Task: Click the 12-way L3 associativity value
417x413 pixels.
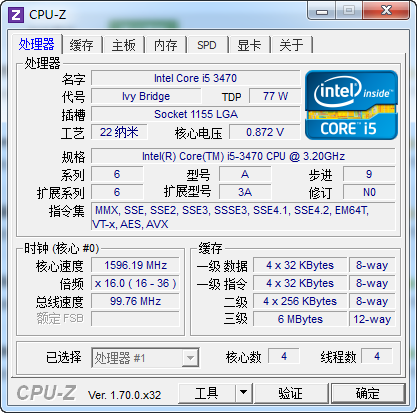Action: (x=372, y=319)
